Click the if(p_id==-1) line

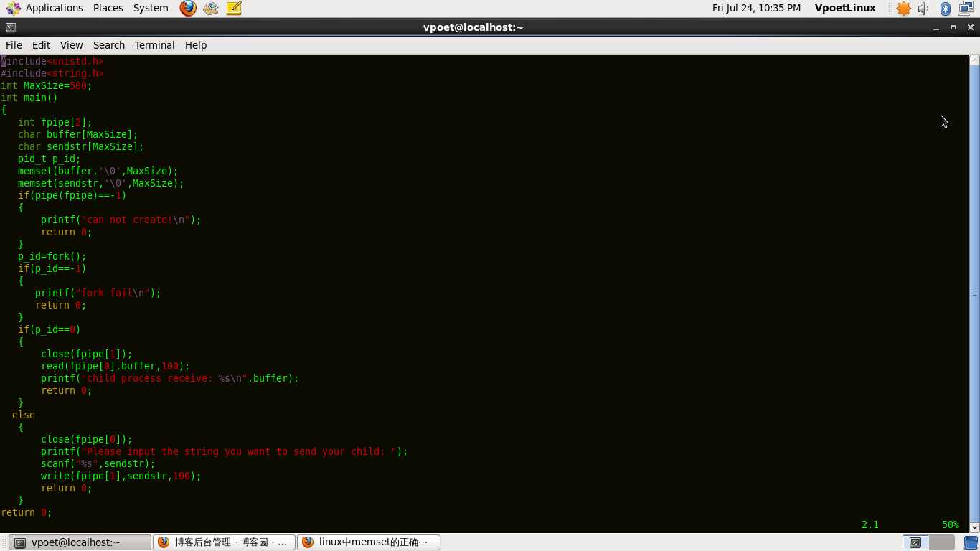pyautogui.click(x=52, y=268)
